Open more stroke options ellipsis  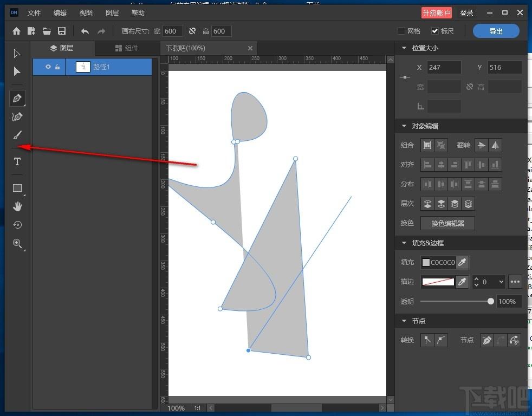click(x=515, y=282)
